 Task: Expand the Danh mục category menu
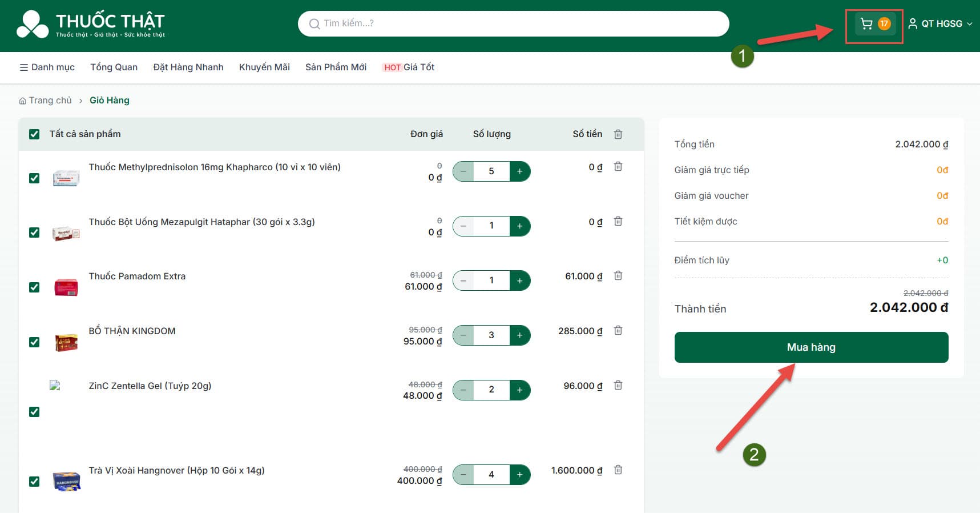[47, 67]
